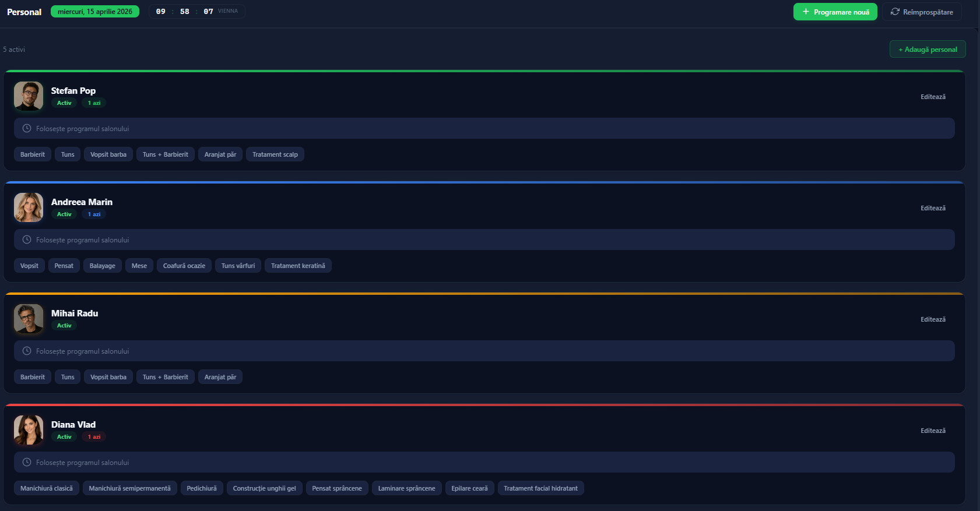Open Andreea Marin's profile photo

29,207
